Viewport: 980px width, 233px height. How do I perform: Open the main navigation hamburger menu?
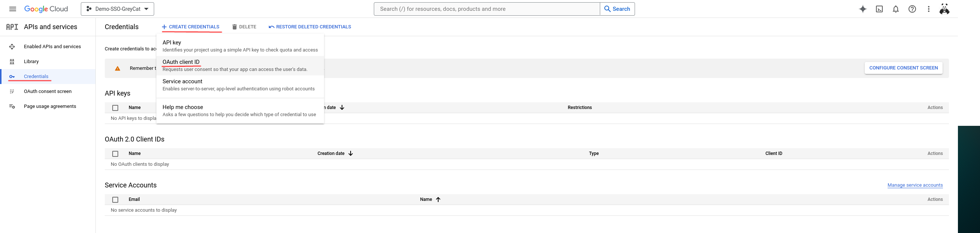tap(13, 9)
